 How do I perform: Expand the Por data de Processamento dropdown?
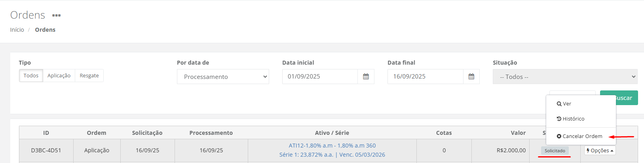[x=223, y=77]
